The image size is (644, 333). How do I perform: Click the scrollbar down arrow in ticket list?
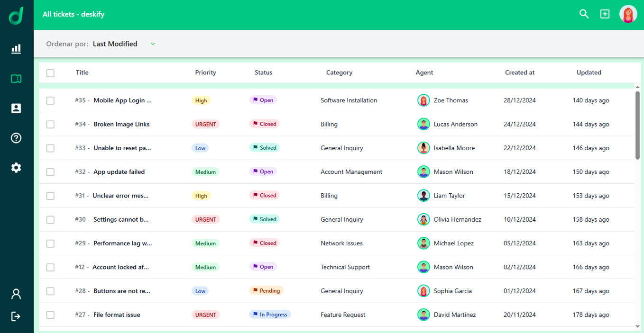pyautogui.click(x=637, y=326)
